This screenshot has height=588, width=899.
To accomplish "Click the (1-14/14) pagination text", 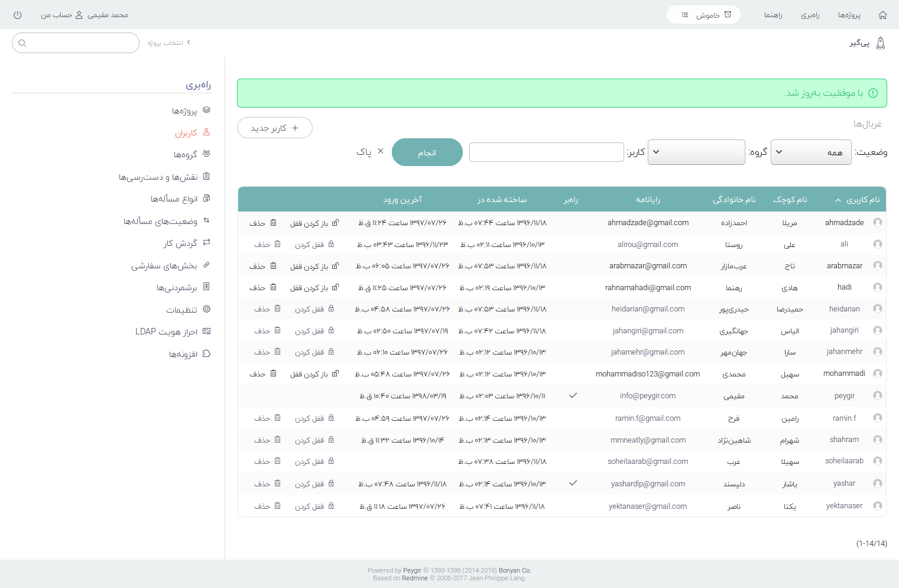I will 872,543.
